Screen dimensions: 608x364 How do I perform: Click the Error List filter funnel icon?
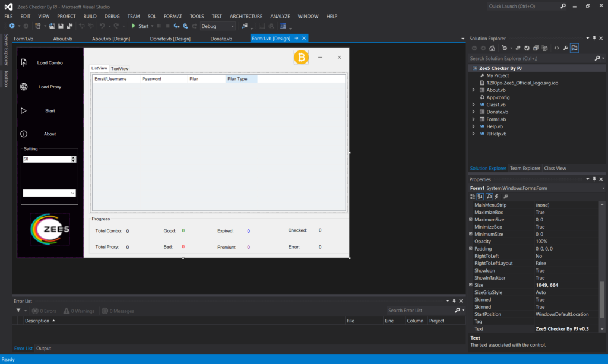18,311
